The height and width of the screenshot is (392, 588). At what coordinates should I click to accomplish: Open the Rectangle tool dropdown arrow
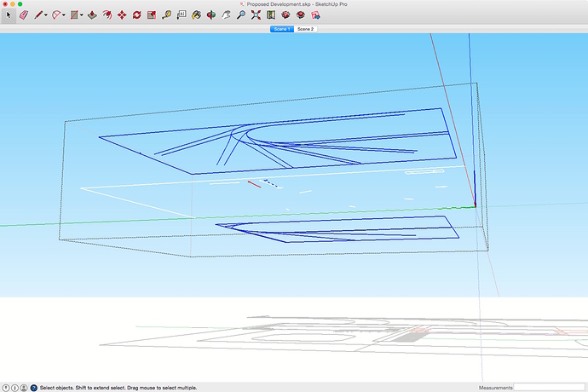[x=81, y=15]
